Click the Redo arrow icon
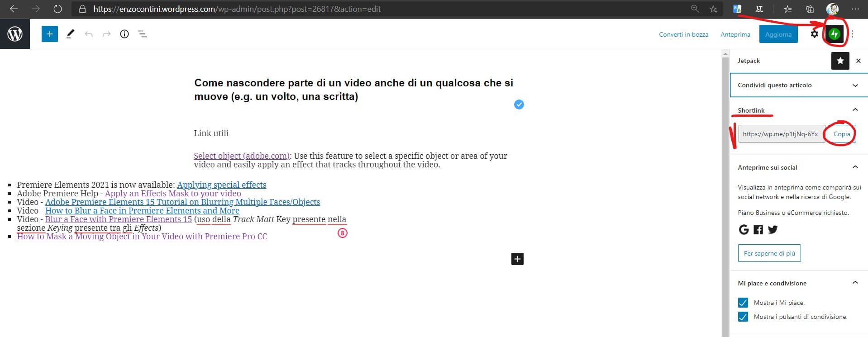Screen dimensions: 868x337 (x=106, y=34)
